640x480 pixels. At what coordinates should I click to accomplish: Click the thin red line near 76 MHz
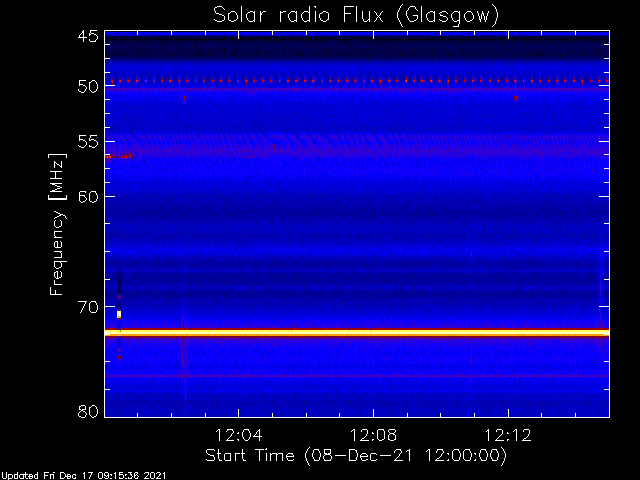[x=357, y=376]
